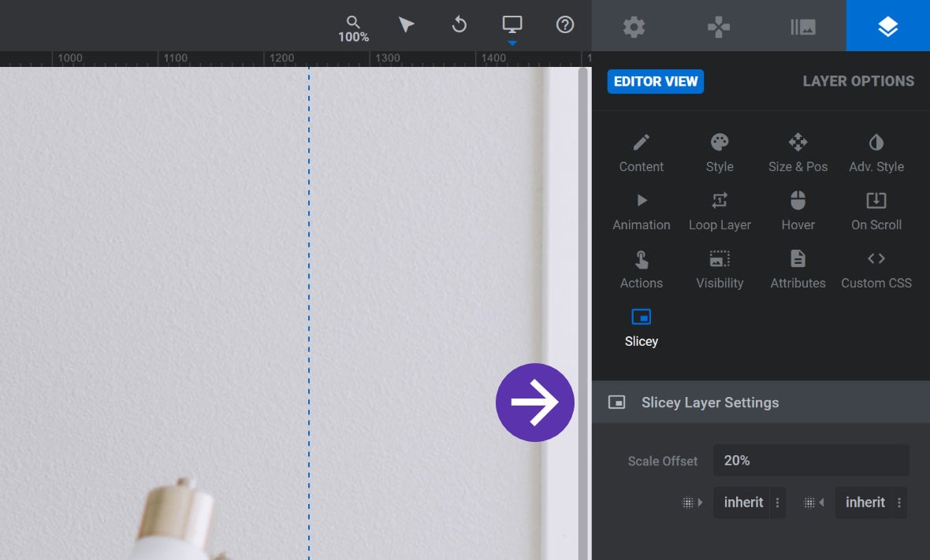This screenshot has width=930, height=560.
Task: Click the Scale Offset 20% field
Action: point(811,461)
